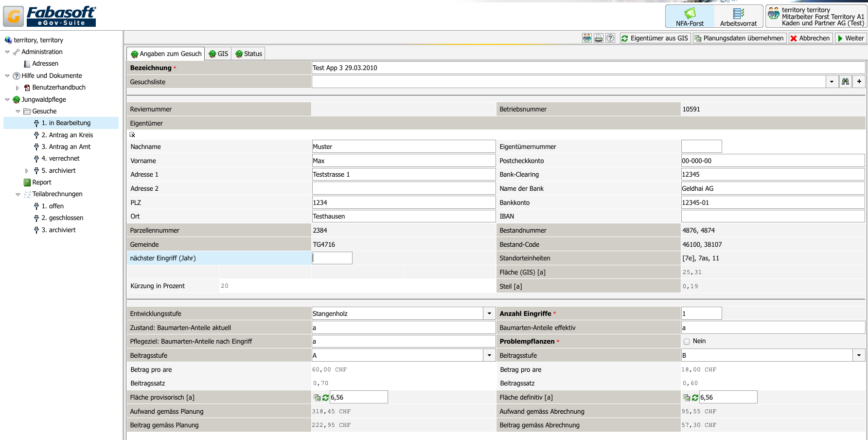The height and width of the screenshot is (440, 868).
Task: Select '5. archiviert' under Gesuche
Action: tap(54, 171)
